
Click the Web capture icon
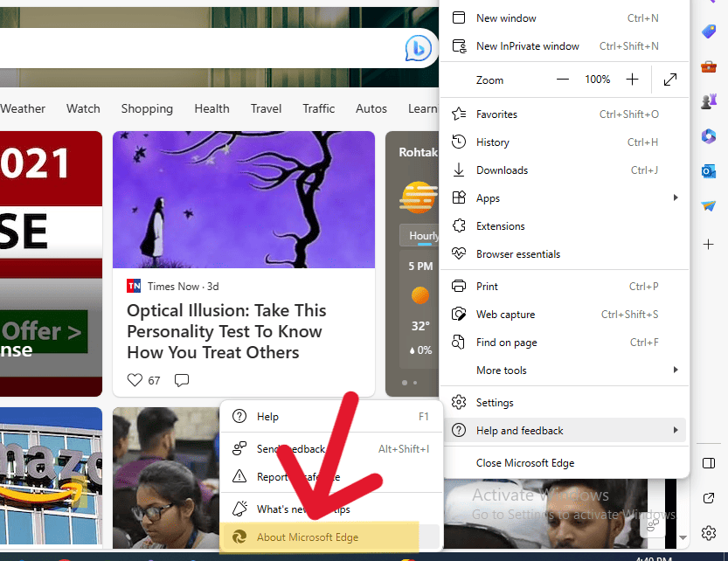459,314
